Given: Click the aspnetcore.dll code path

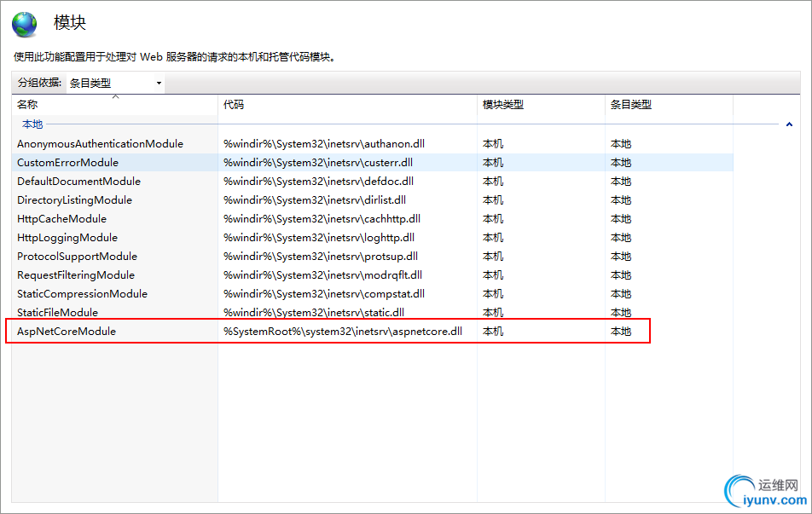Looking at the screenshot, I should pyautogui.click(x=343, y=332).
